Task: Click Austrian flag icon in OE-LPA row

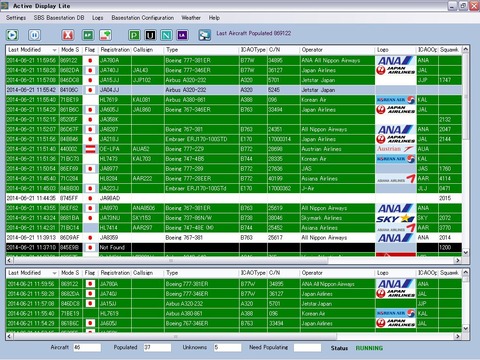Action: (90, 149)
